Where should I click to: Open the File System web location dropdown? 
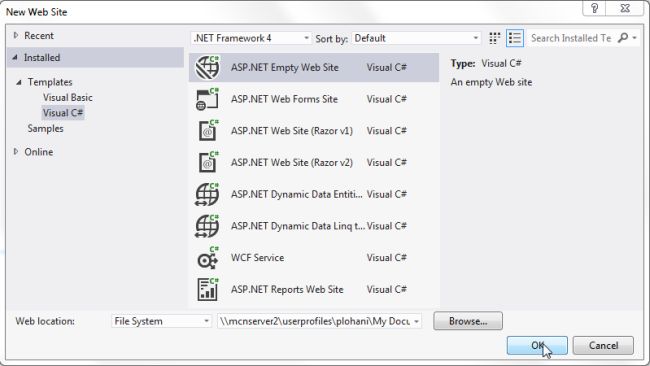pyautogui.click(x=161, y=321)
